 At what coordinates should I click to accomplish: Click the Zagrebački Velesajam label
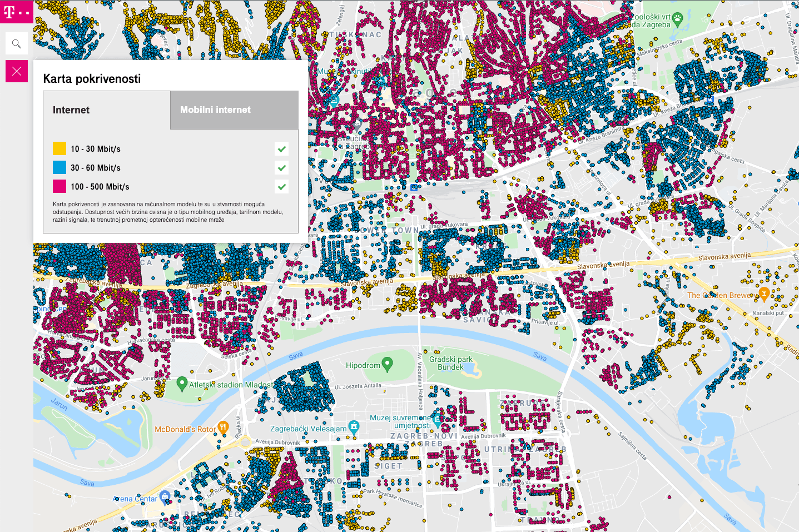(x=308, y=429)
